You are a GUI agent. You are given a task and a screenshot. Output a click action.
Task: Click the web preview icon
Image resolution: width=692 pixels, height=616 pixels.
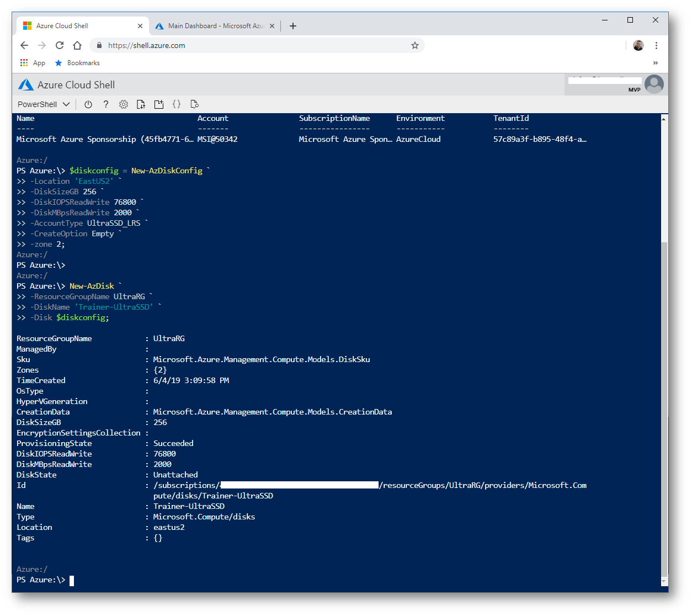[x=194, y=104]
